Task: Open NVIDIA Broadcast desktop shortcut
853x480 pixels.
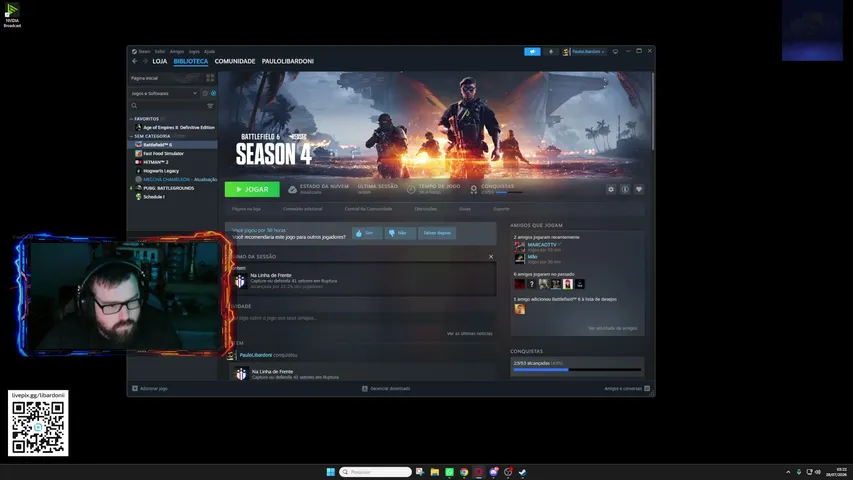Action: pos(12,15)
